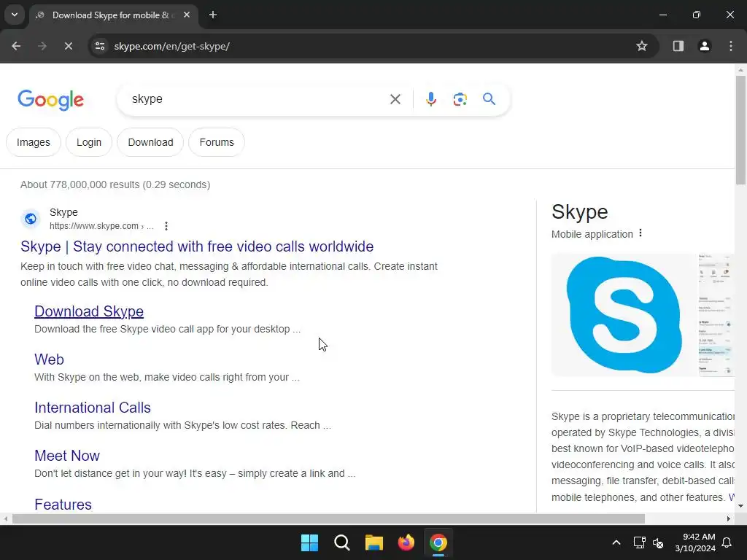Click the scroll-down arrow on vertical scrollbar
The height and width of the screenshot is (560, 747).
[740, 506]
